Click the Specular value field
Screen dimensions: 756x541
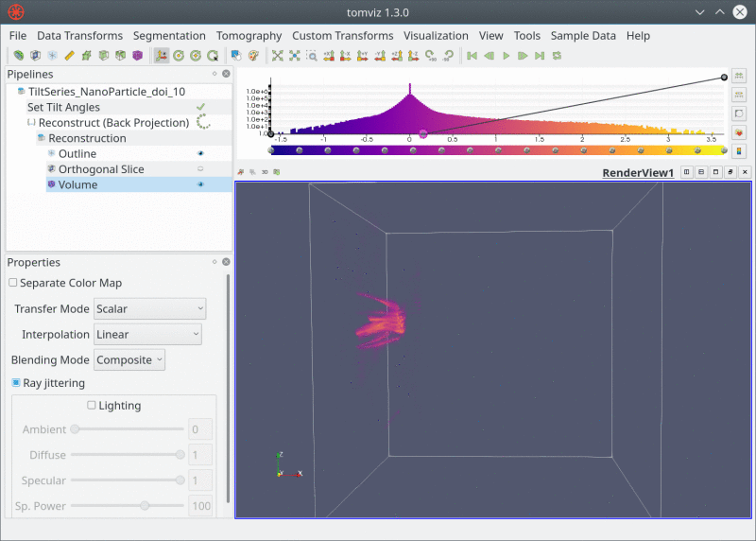(199, 480)
